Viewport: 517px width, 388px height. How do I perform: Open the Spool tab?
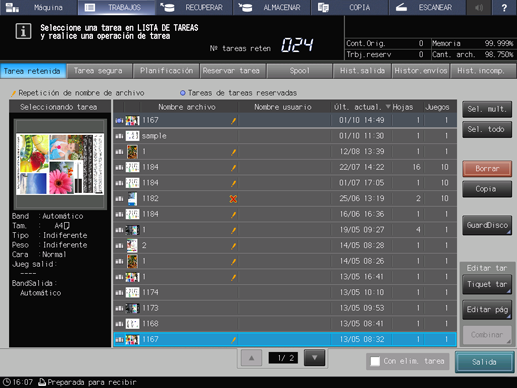point(299,71)
